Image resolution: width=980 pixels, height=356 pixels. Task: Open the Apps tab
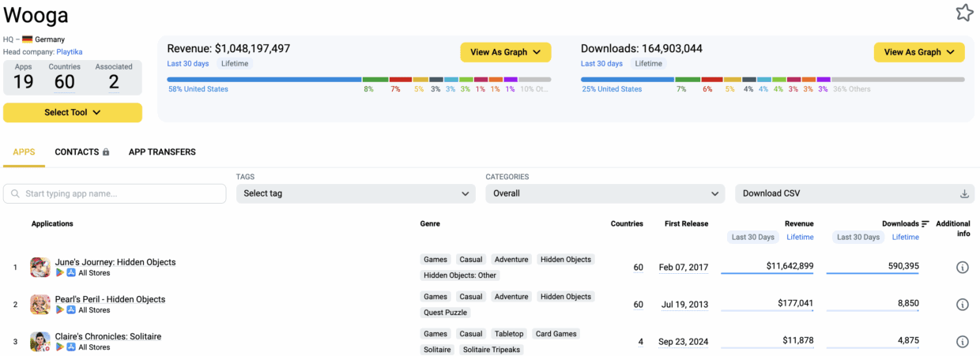[24, 152]
